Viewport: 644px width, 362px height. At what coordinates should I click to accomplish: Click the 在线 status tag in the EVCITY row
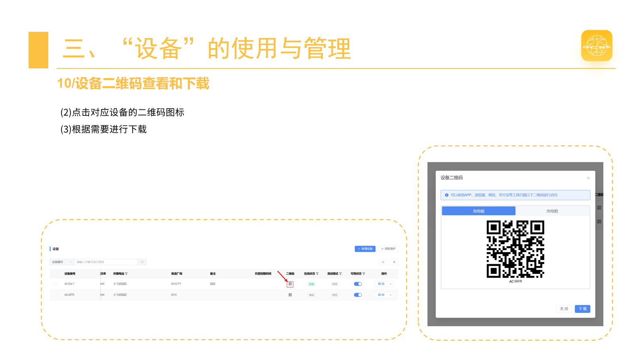312,284
